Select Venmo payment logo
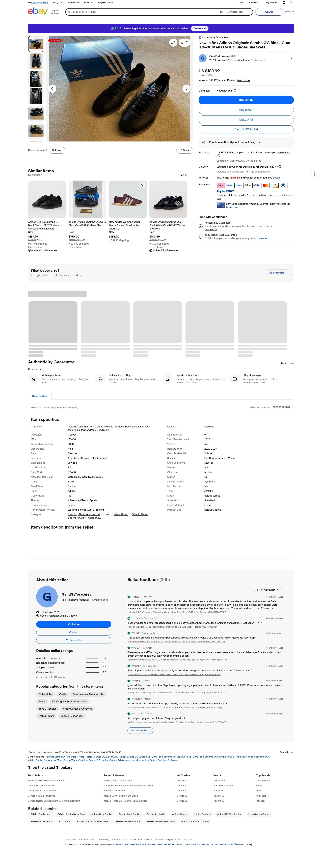This screenshot has height=868, width=322. click(x=239, y=185)
